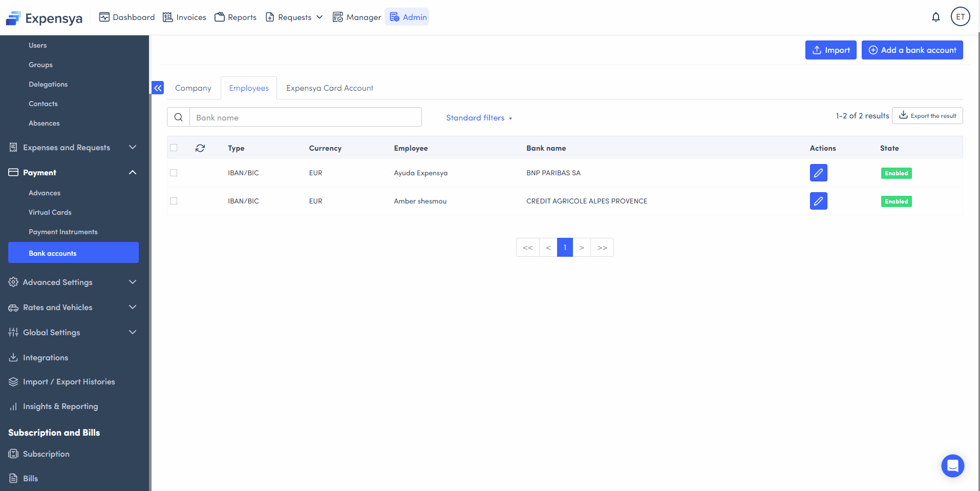980x491 pixels.
Task: Open the ET user avatar menu
Action: pyautogui.click(x=960, y=17)
